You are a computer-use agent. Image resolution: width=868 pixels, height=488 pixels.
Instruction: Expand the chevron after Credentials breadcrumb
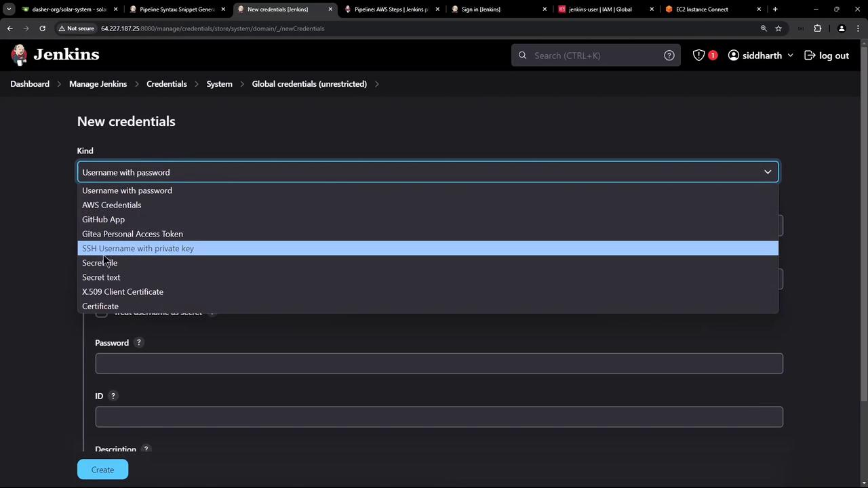197,84
